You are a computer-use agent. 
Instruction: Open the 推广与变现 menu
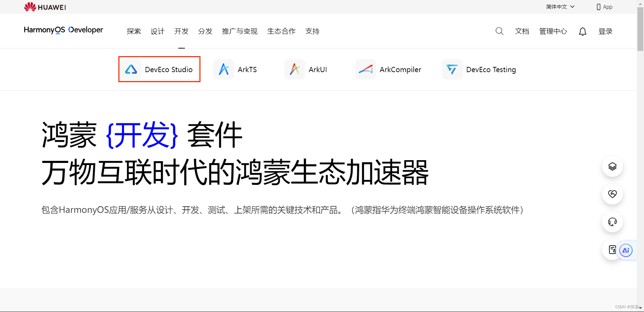tap(240, 31)
